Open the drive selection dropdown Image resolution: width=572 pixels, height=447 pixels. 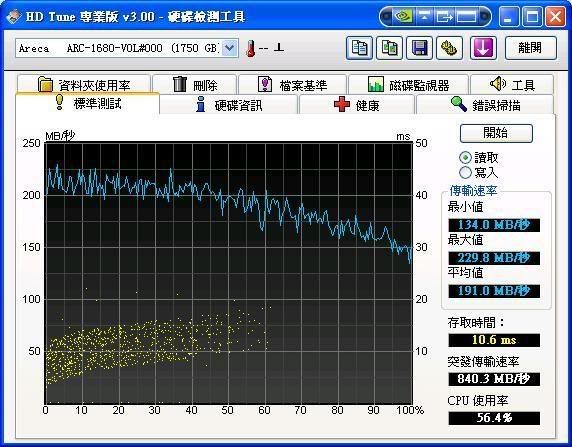tap(229, 48)
